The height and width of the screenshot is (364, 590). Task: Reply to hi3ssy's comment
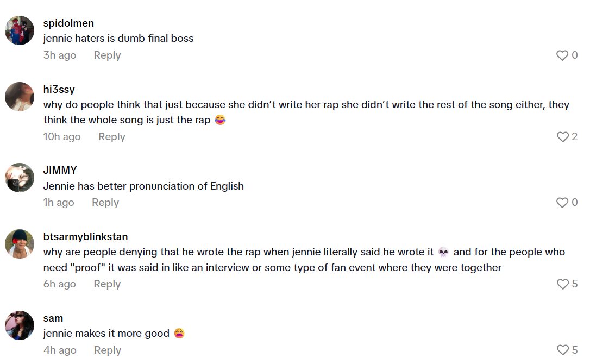111,137
